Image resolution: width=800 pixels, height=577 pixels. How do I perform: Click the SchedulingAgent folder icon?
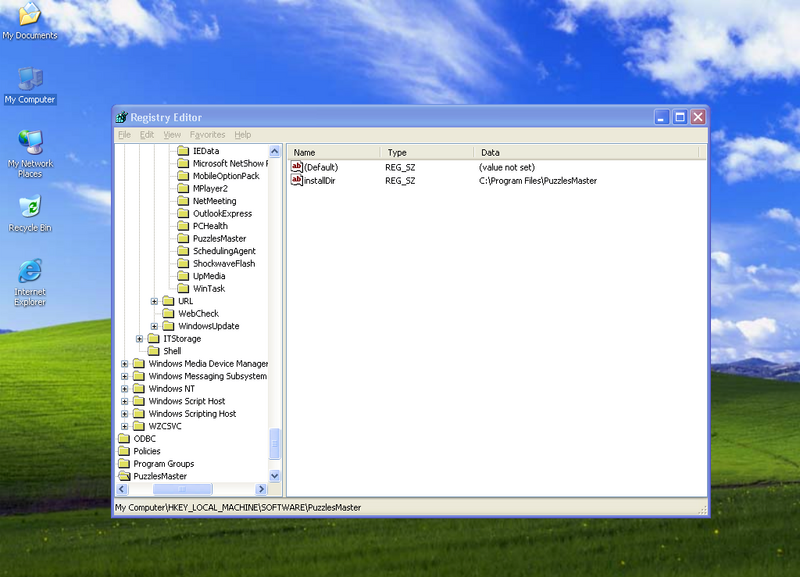(183, 250)
